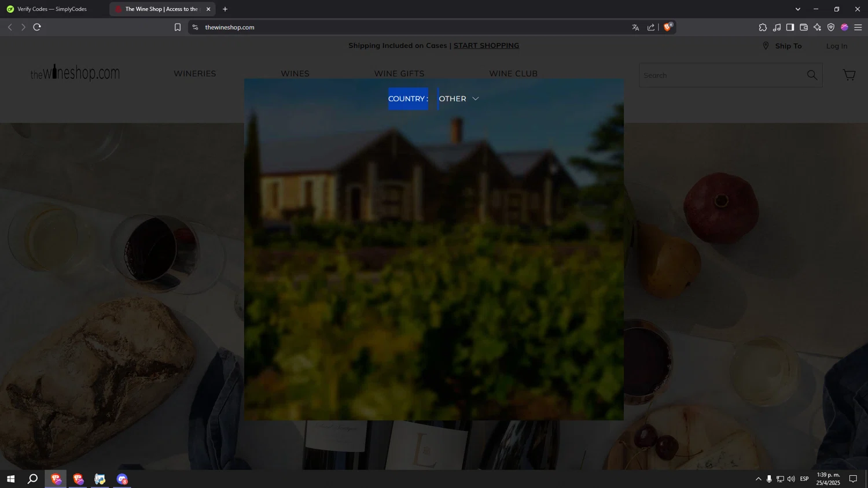This screenshot has width=868, height=488.
Task: Open the shopping cart icon
Action: point(849,75)
